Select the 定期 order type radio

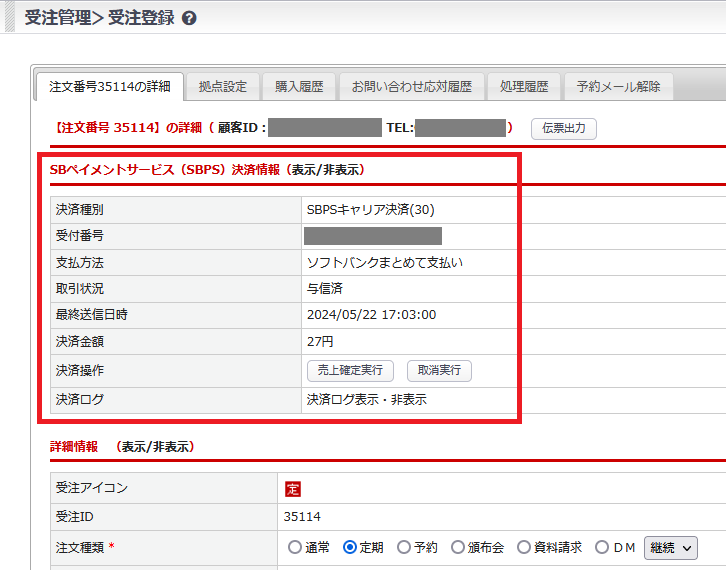click(350, 547)
